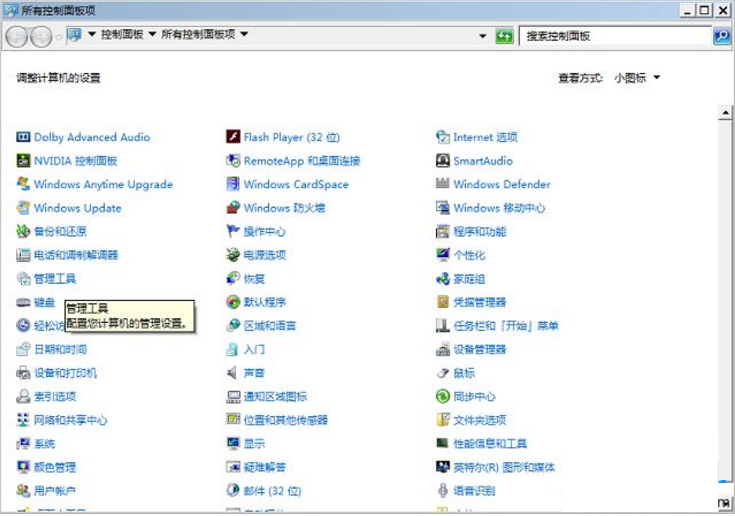Open the 疑难解答 link
Viewport: 735px width, 516px height.
click(264, 467)
